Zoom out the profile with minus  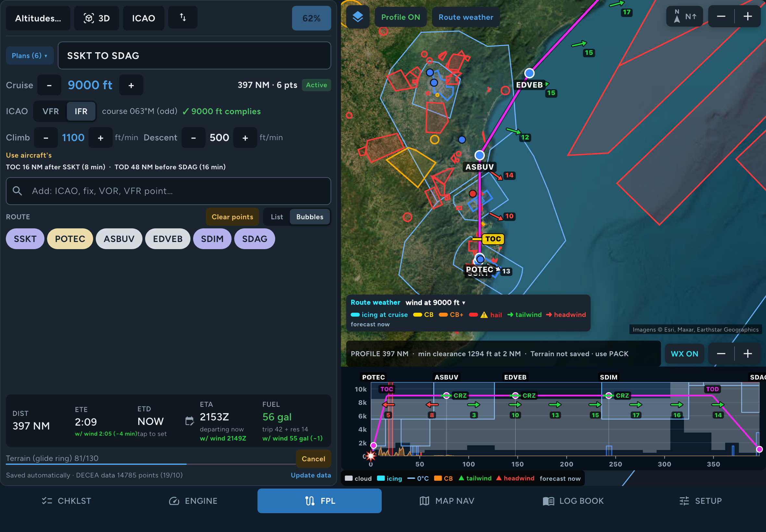721,354
